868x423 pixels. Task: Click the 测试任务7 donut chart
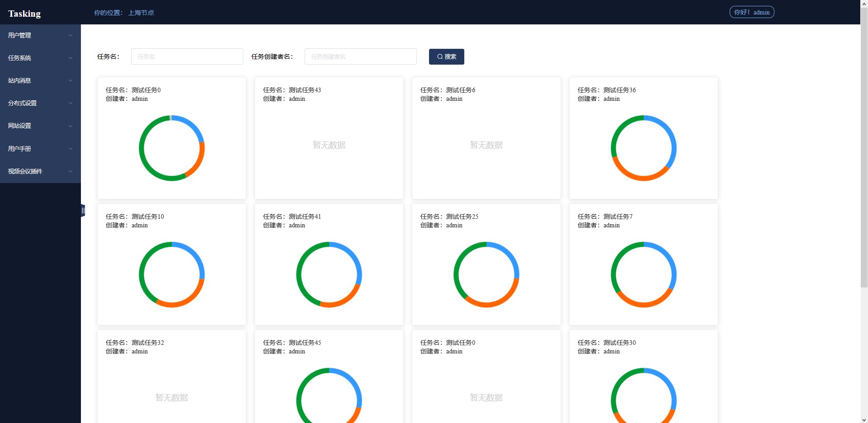click(644, 275)
